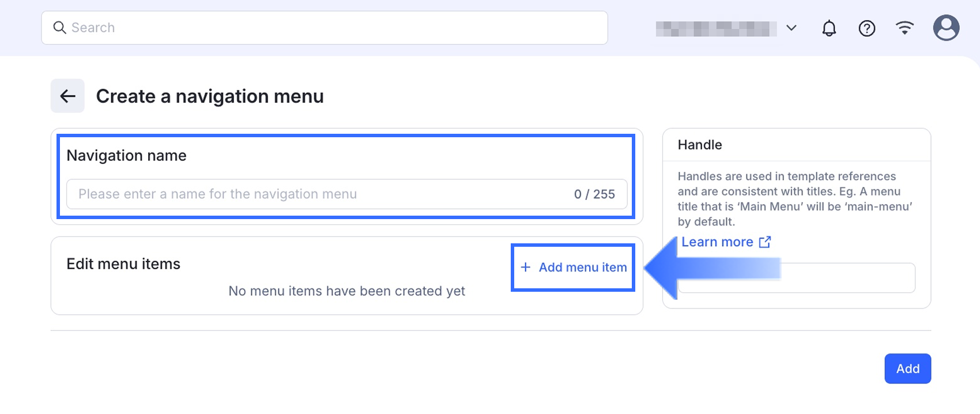Click the plus icon beside Add menu item
Screen dimensions: 980x414
[525, 267]
